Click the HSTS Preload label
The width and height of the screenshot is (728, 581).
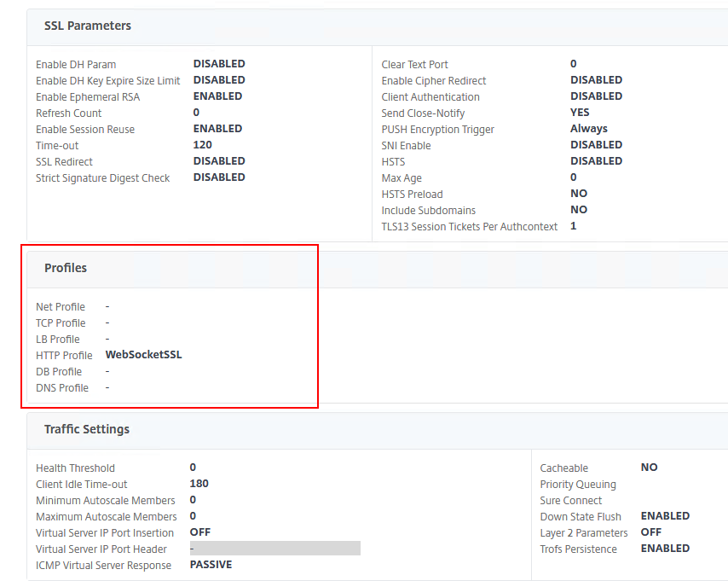click(x=412, y=195)
